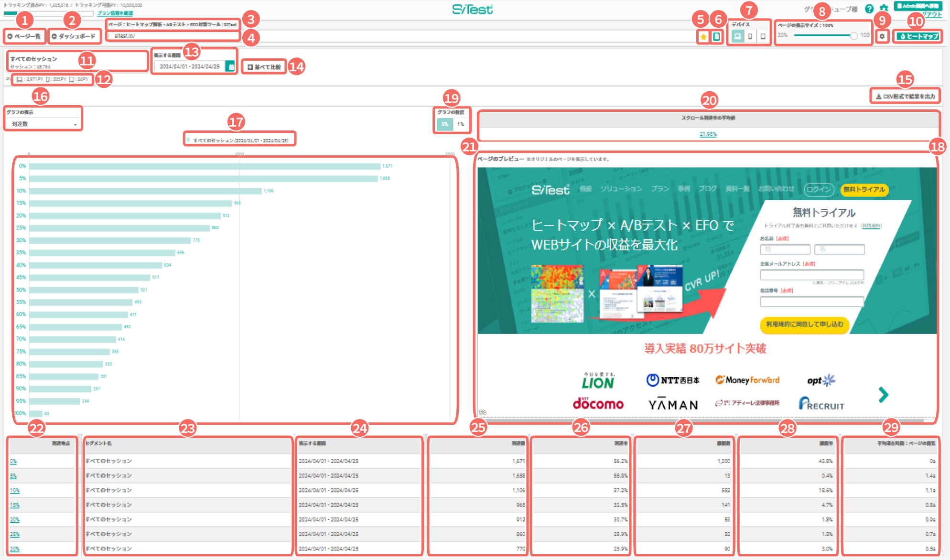Click the ソリューション menu item in preview

click(621, 189)
